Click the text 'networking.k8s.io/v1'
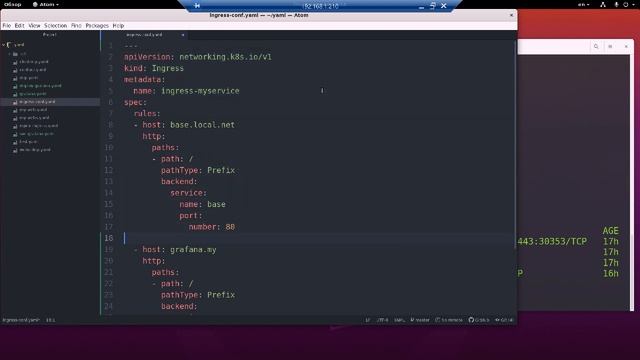The image size is (640, 360). [x=225, y=57]
